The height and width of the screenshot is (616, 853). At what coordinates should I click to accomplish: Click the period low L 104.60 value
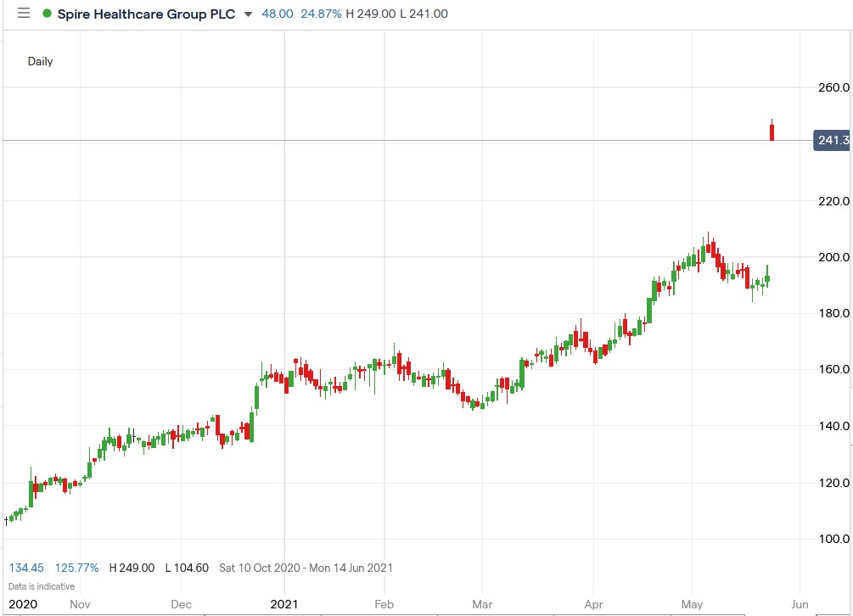click(186, 568)
